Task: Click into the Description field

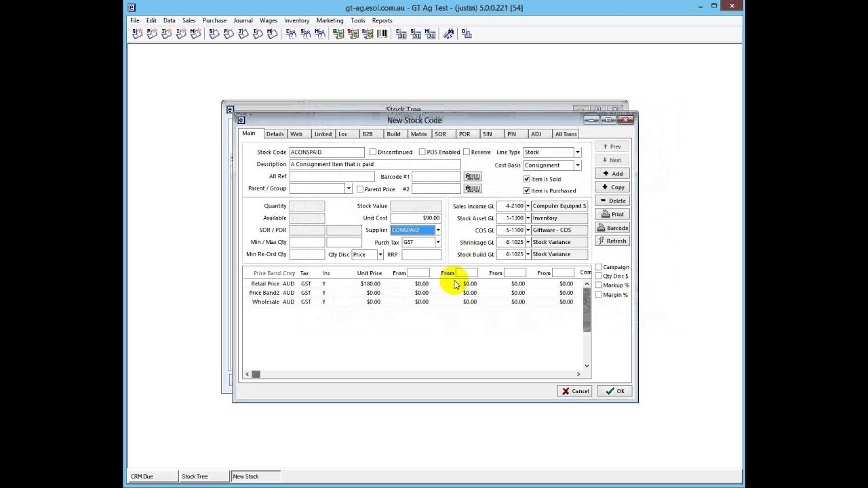Action: pos(375,165)
